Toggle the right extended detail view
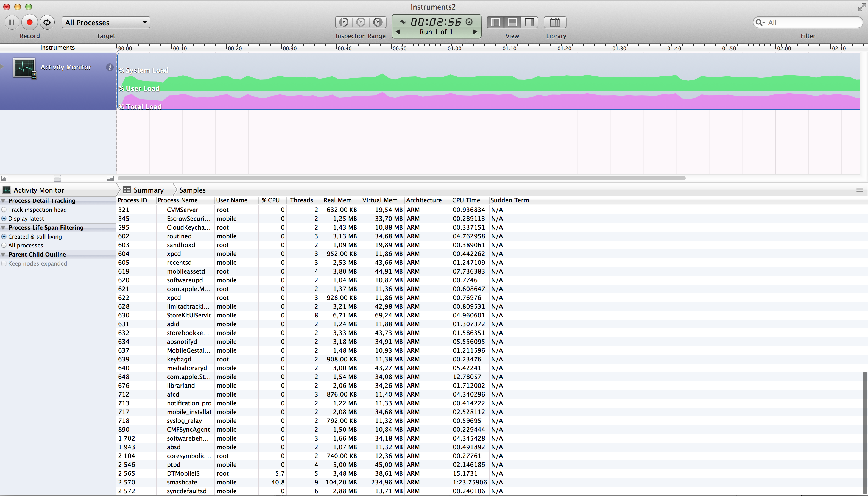 coord(529,23)
